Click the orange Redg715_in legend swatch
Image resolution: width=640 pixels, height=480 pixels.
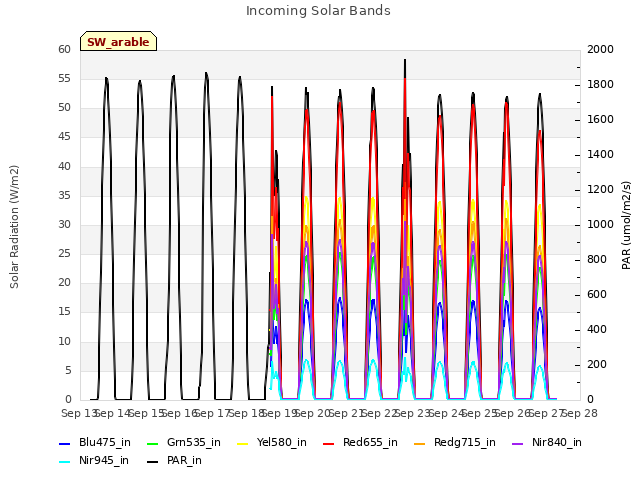point(420,444)
